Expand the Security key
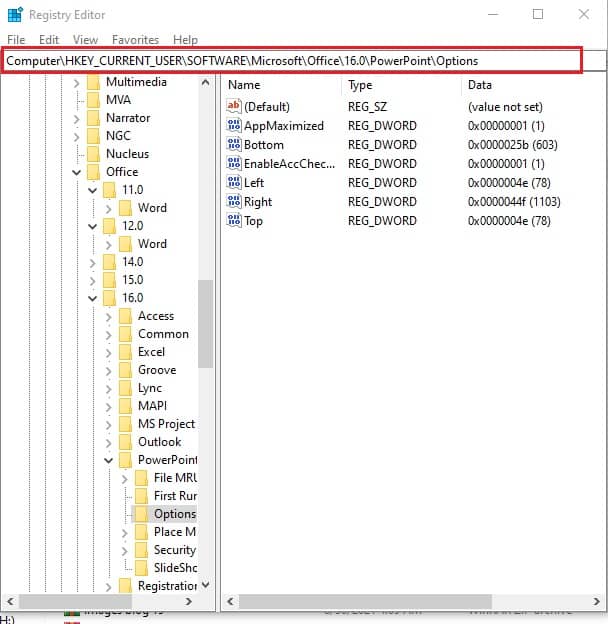The image size is (608, 624). (124, 550)
